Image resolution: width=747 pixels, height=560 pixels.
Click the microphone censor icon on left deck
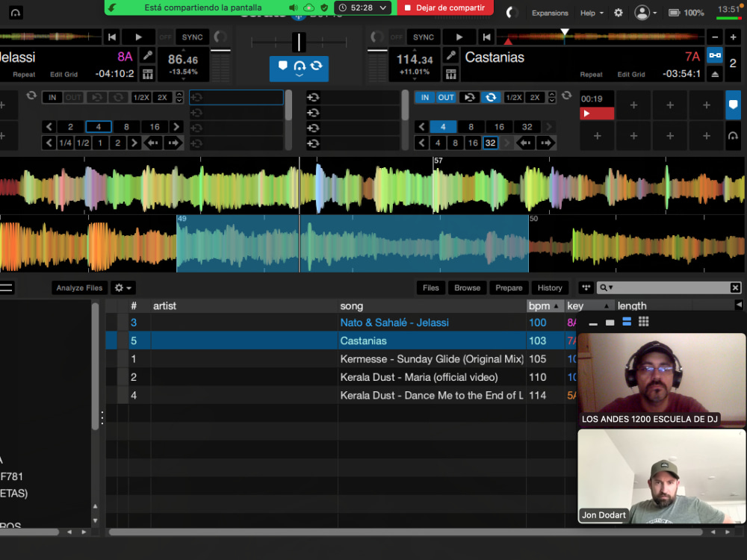148,56
